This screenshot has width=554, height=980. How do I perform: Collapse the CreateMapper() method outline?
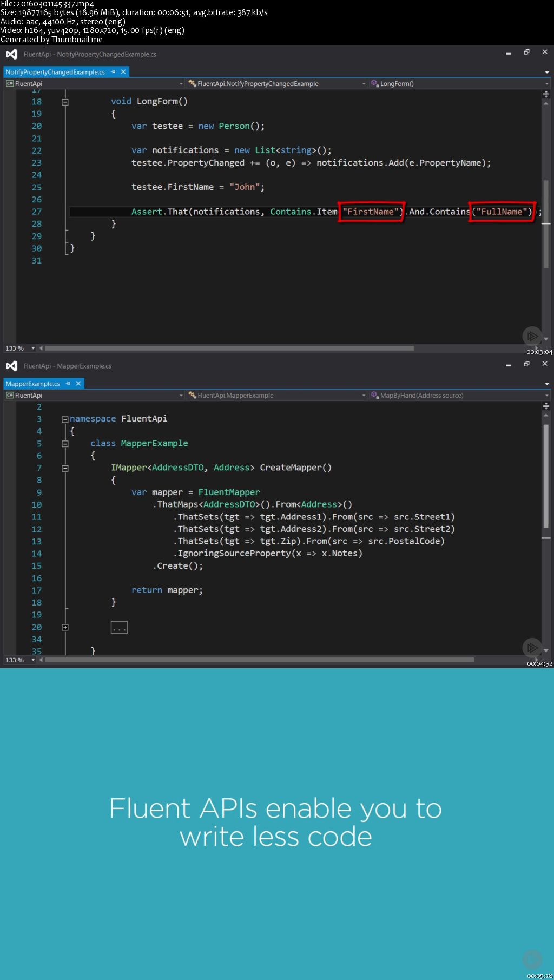[65, 468]
